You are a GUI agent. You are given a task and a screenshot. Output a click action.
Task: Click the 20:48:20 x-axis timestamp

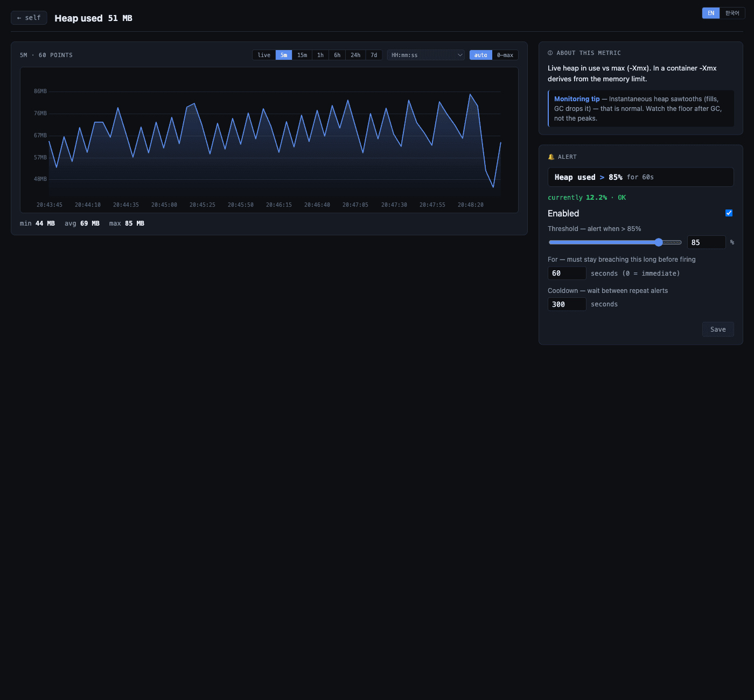coord(471,205)
